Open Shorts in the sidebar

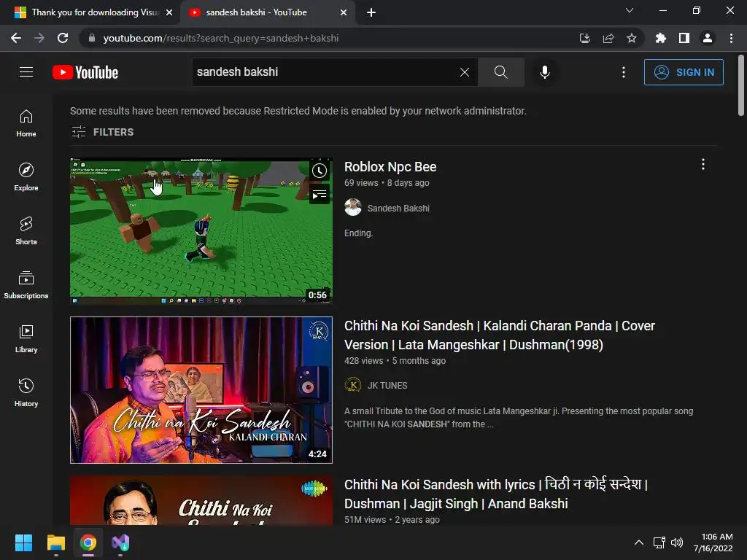point(26,231)
